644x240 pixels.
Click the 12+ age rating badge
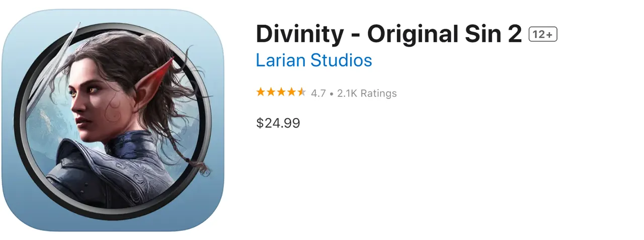(x=543, y=34)
